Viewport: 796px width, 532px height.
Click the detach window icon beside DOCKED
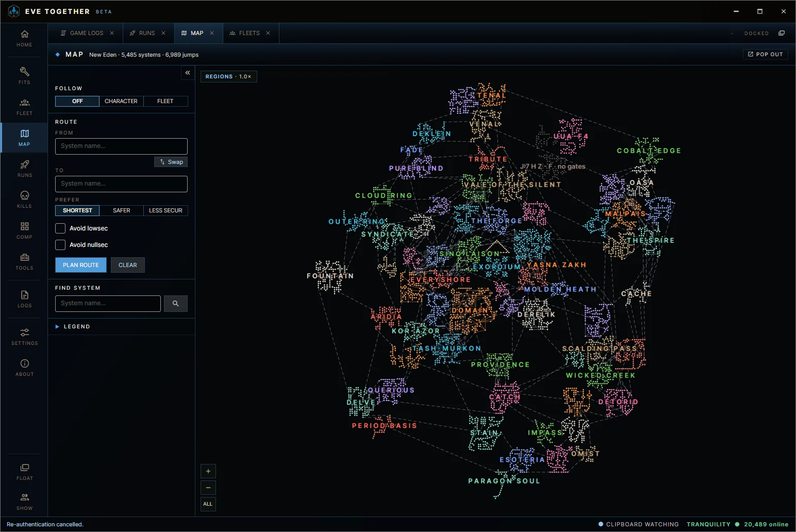[x=782, y=33]
